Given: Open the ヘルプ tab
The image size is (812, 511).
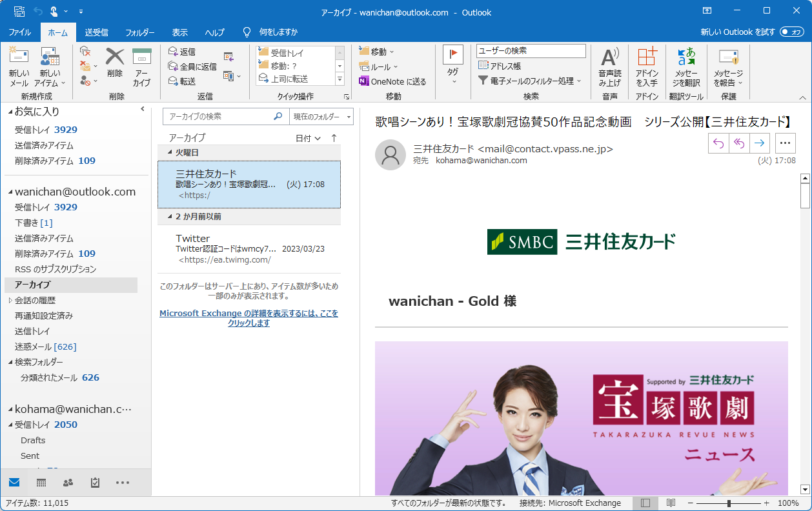Looking at the screenshot, I should tap(214, 32).
